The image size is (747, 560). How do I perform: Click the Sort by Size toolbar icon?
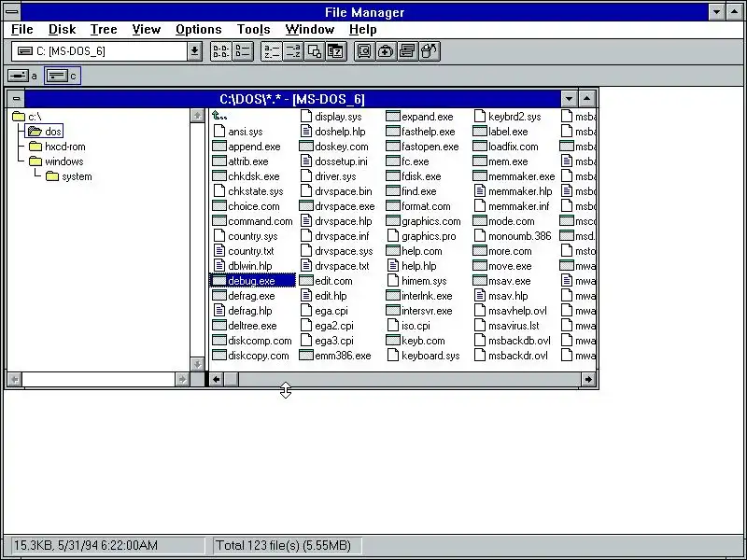315,51
